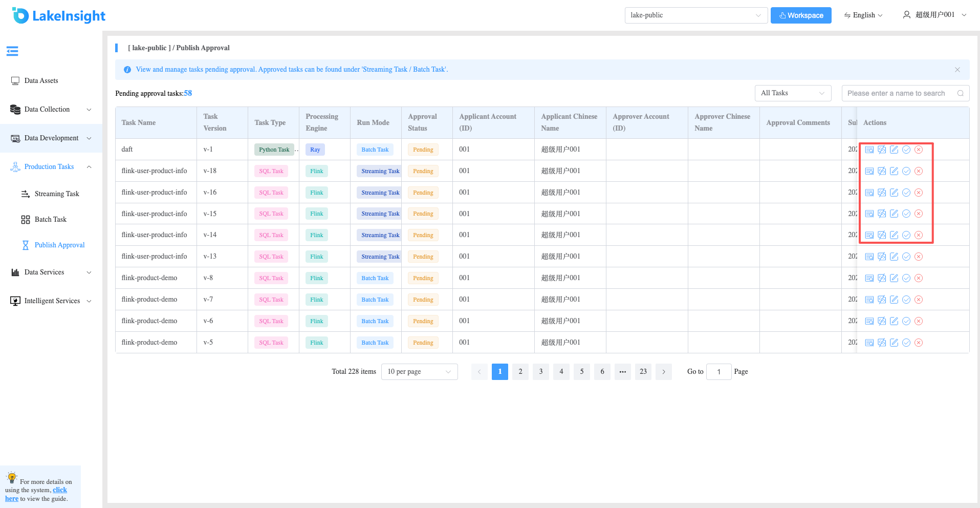Open Batch Task in sidebar
The height and width of the screenshot is (508, 980).
point(51,220)
